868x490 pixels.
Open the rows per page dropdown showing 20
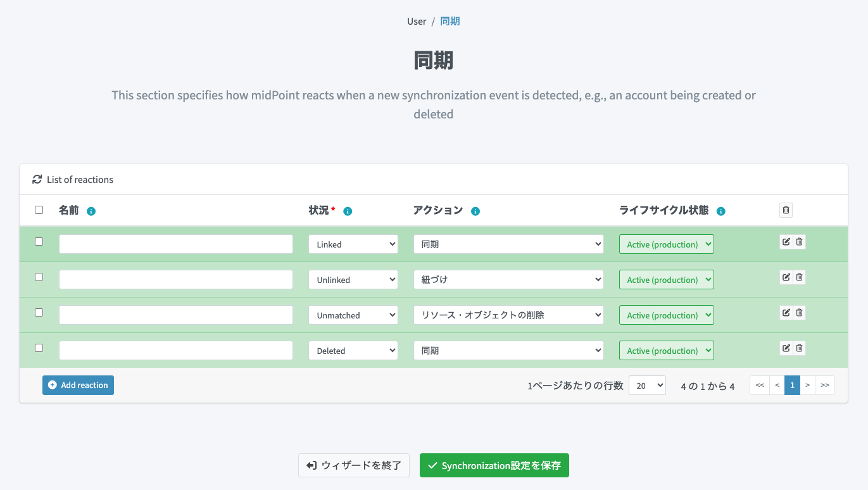647,386
